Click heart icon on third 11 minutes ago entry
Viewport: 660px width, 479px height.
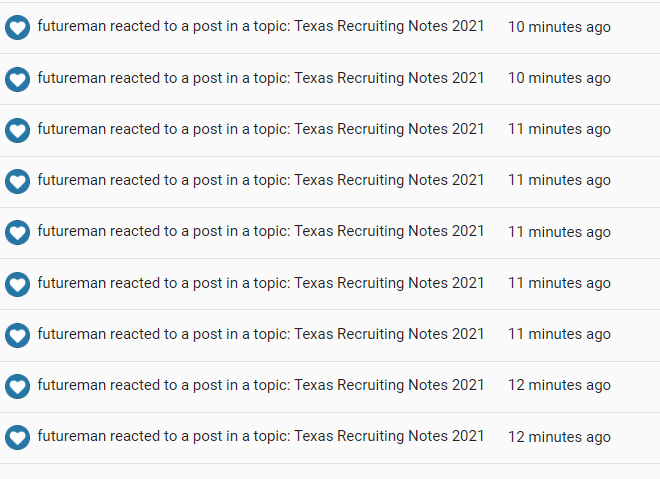(17, 232)
